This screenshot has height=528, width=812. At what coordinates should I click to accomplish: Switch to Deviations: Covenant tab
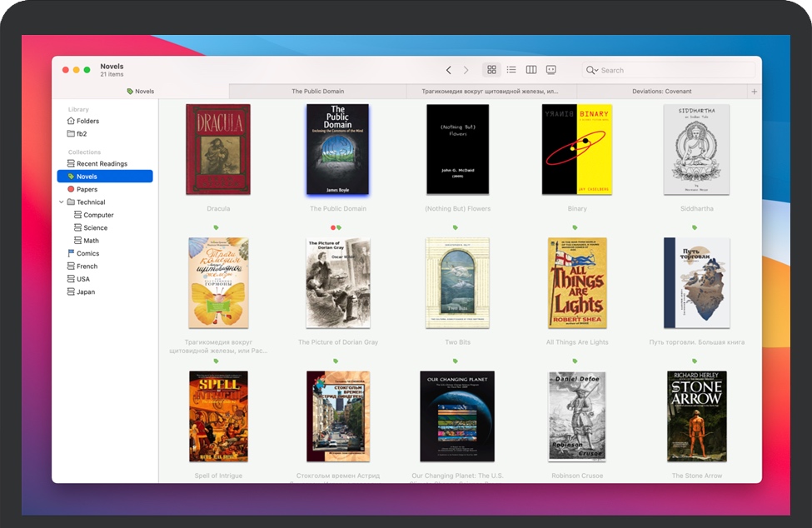click(661, 92)
